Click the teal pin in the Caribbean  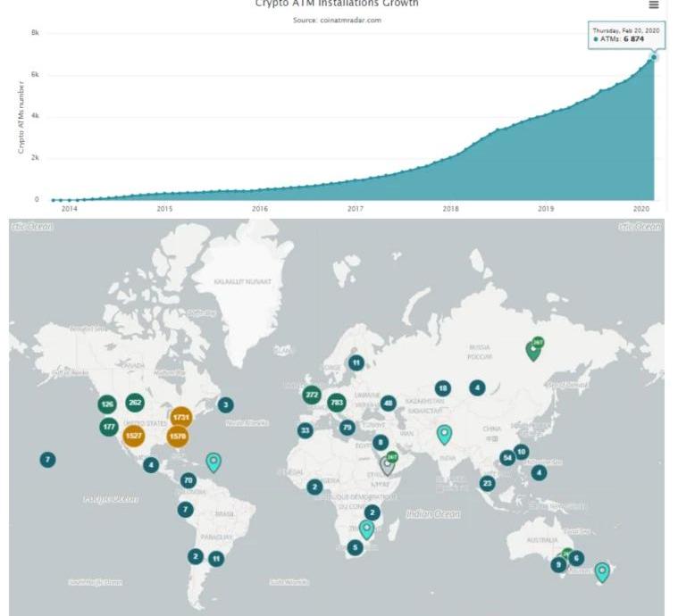[213, 461]
